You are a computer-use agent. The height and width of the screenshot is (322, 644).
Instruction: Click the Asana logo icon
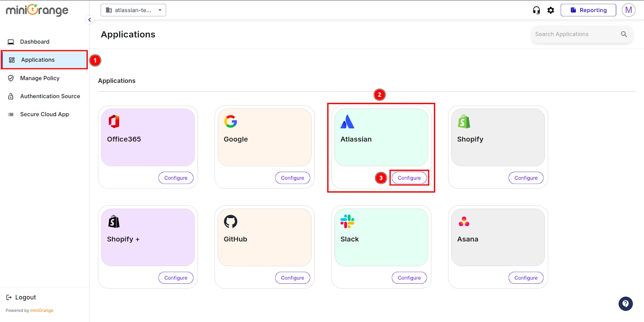[x=464, y=222]
